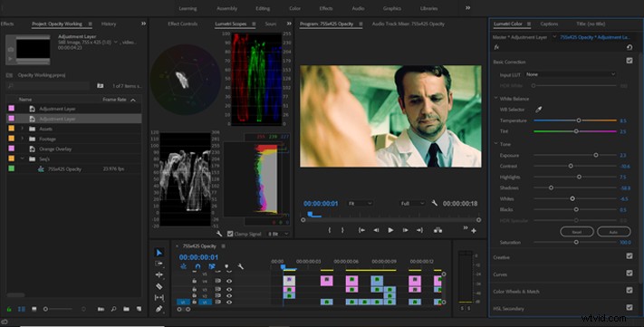Select the Slip tool
The image size is (644, 327).
(159, 297)
